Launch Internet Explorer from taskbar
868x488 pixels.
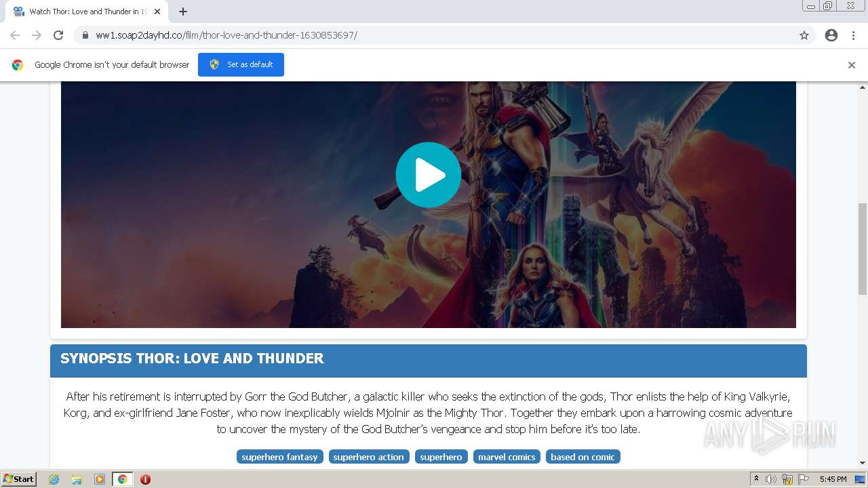click(54, 479)
